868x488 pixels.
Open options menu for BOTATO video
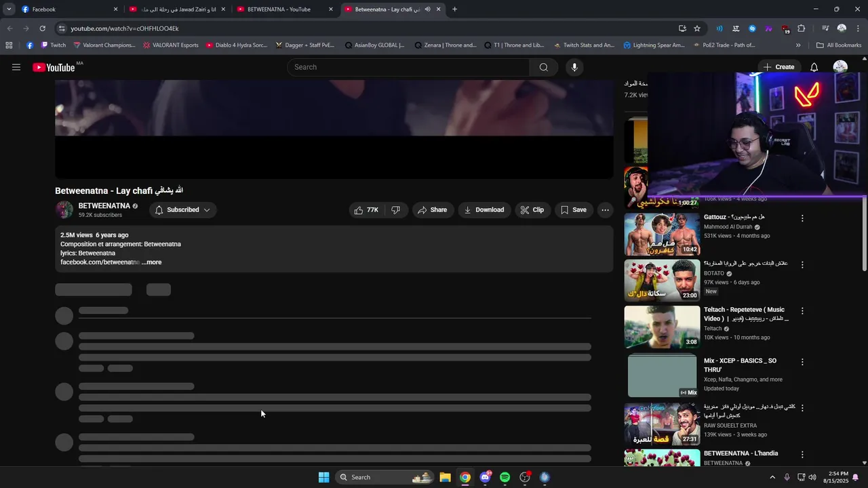[802, 264]
